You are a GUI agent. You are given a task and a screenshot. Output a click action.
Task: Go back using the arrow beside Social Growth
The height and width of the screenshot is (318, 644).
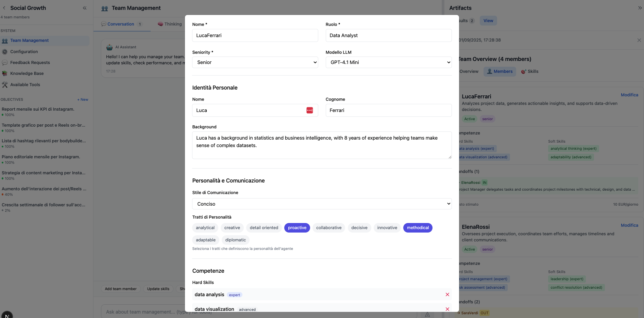point(4,8)
